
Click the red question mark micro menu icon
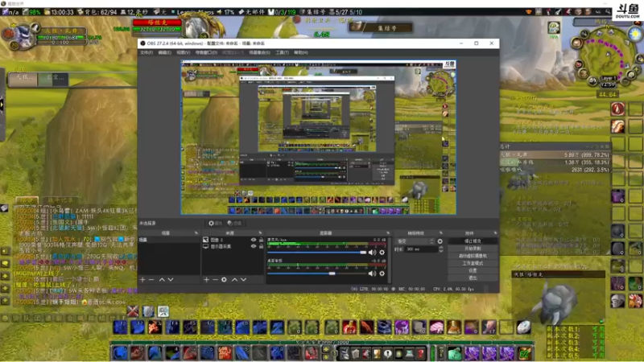click(x=420, y=353)
